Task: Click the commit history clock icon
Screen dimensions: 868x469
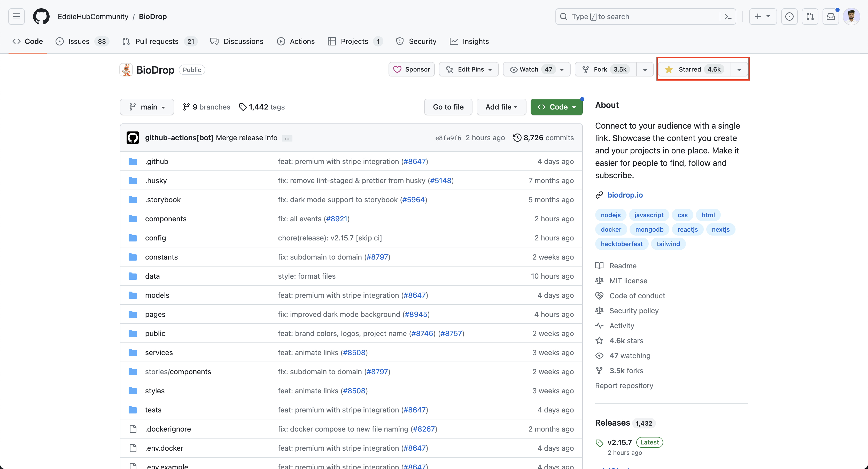Action: 517,137
